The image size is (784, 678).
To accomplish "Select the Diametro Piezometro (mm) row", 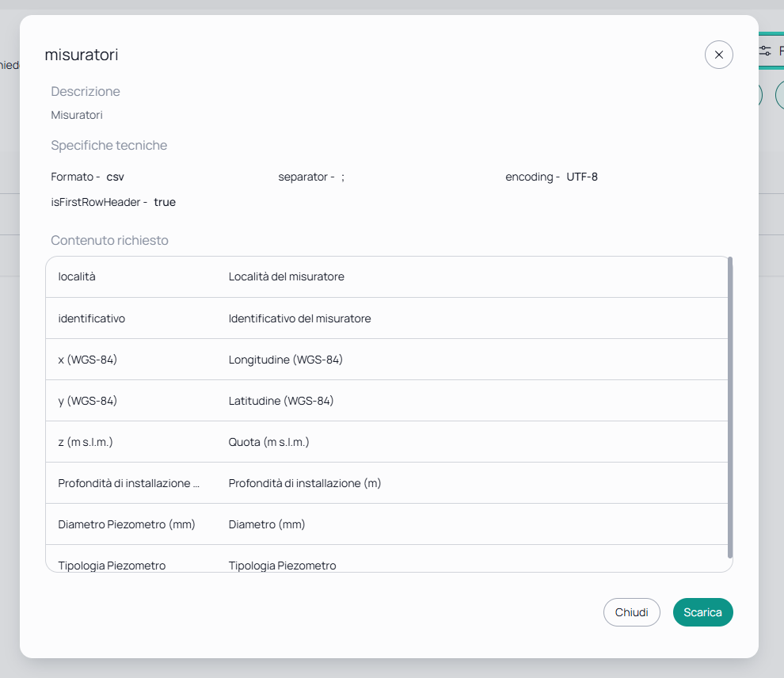I will [386, 524].
